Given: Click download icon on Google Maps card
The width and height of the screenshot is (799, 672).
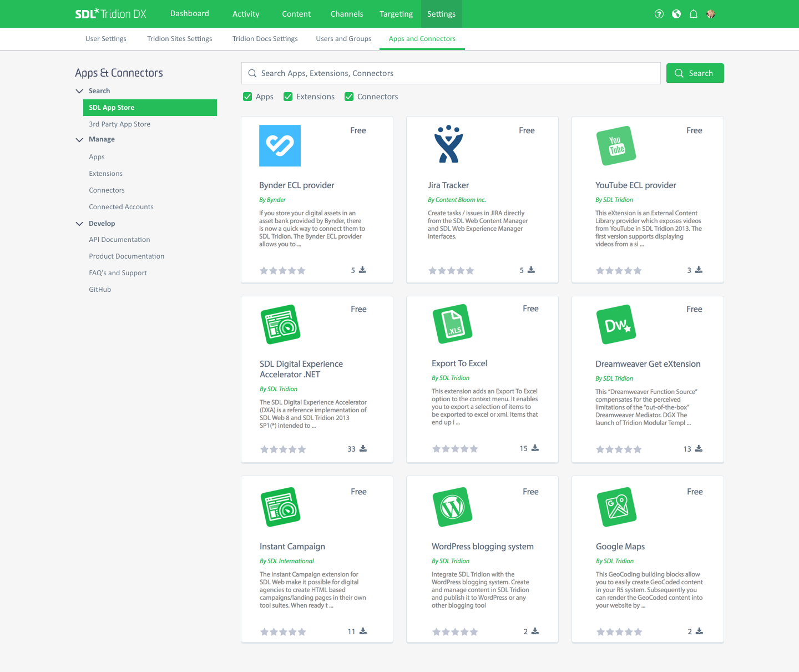Looking at the screenshot, I should click(699, 631).
